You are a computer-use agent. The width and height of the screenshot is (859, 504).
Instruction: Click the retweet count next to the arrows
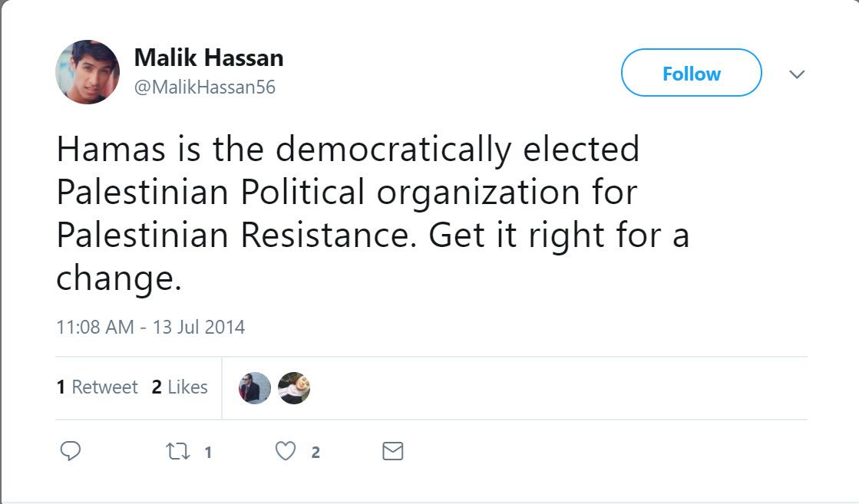click(207, 453)
